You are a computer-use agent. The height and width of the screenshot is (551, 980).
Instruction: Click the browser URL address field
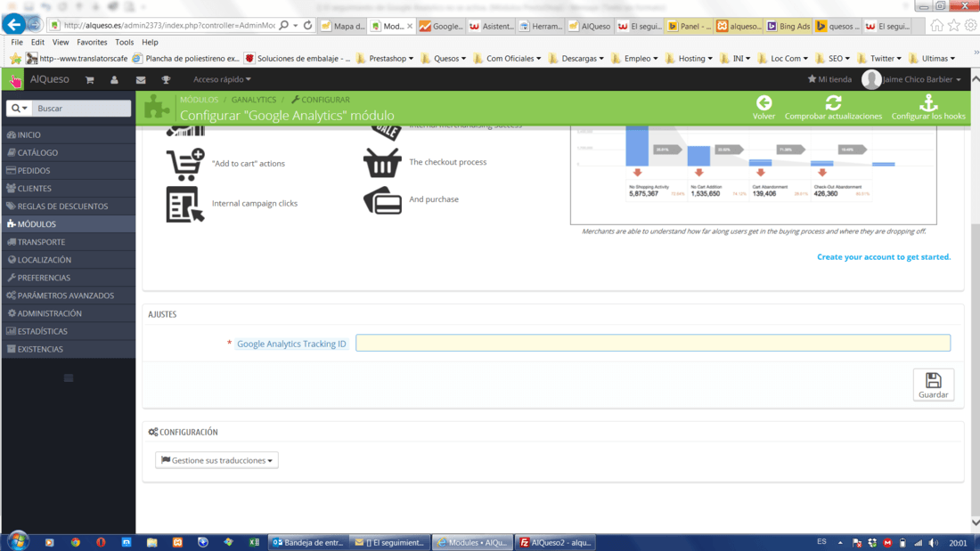point(168,26)
